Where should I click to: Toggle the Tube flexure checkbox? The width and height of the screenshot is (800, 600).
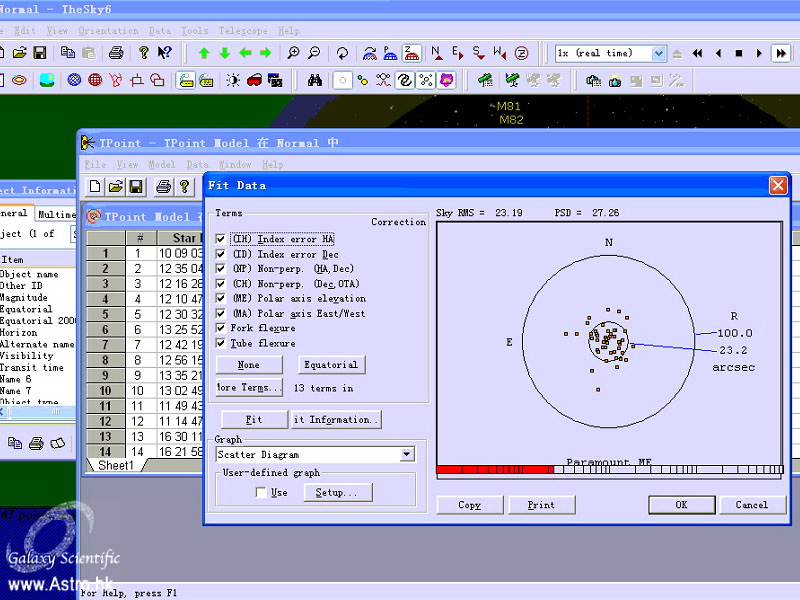pyautogui.click(x=221, y=343)
